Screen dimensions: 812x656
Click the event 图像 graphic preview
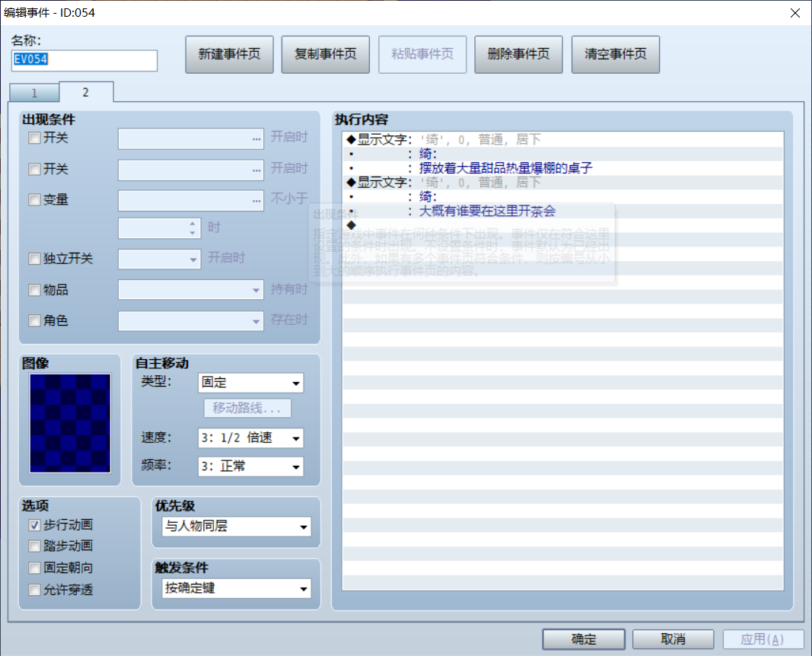(70, 423)
